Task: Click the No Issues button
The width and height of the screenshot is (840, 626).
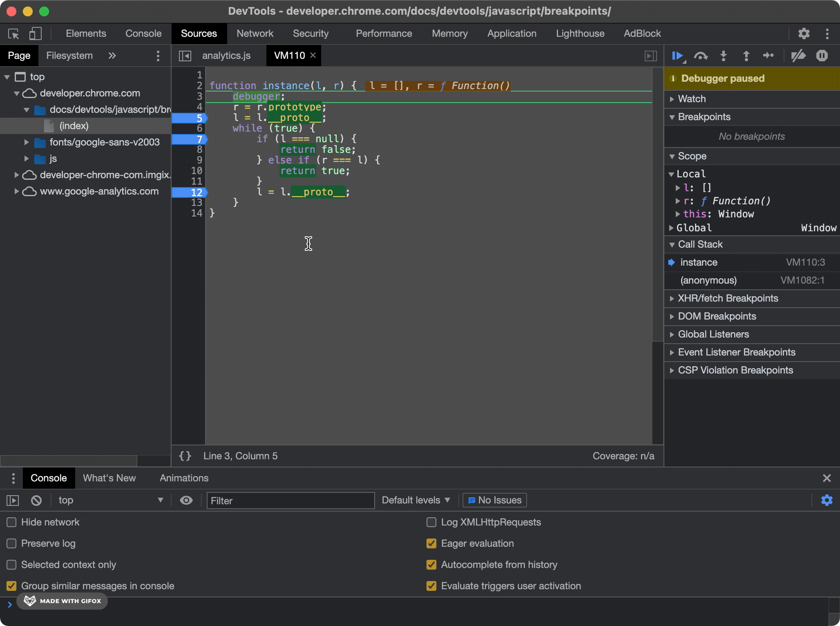Action: coord(494,500)
